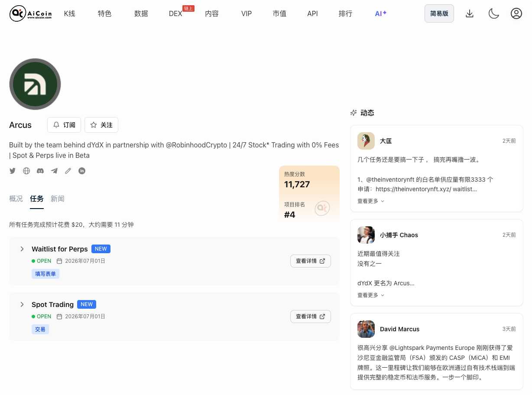Click the AI sparkle menu item
The height and width of the screenshot is (395, 532).
pos(381,14)
